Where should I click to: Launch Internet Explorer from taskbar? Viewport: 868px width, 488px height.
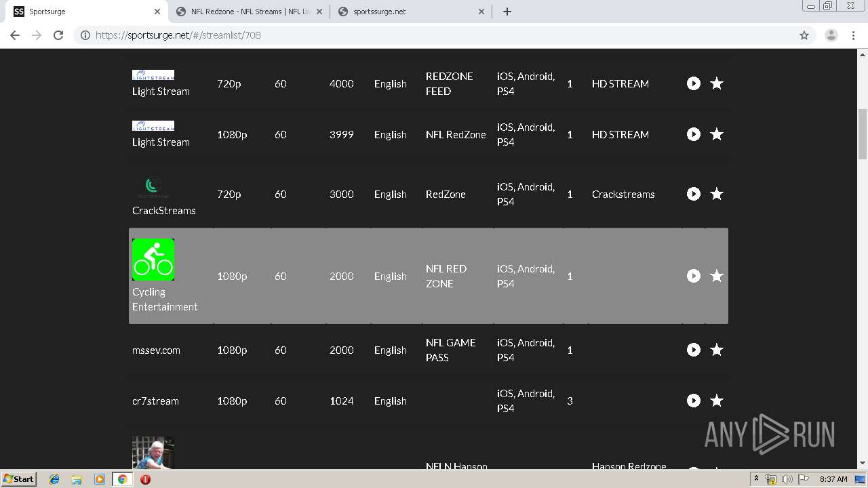[54, 479]
